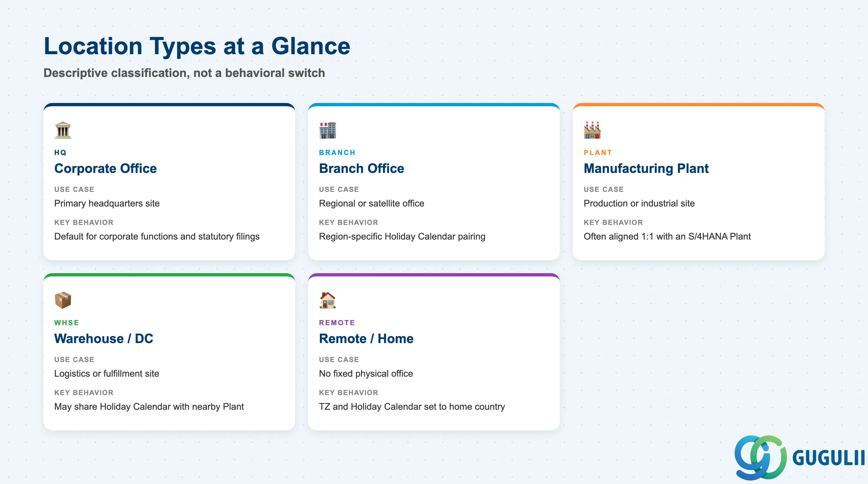Click 'USE CASE' label in Corporate Office card
This screenshot has height=484, width=868.
coord(74,189)
